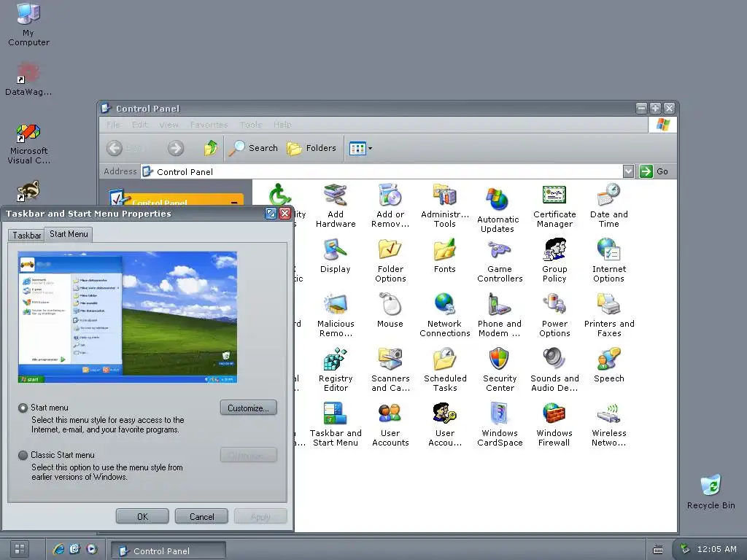This screenshot has width=747, height=560.
Task: Open Folder Options icon
Action: click(x=390, y=260)
